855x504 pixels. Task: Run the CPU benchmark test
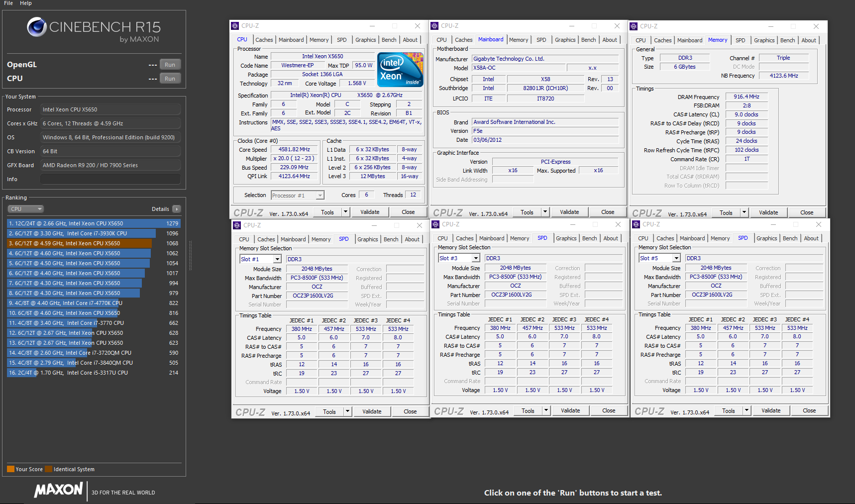click(x=170, y=79)
